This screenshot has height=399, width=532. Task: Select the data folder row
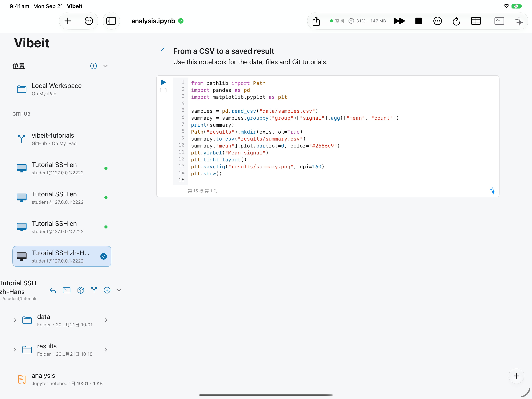tap(62, 320)
